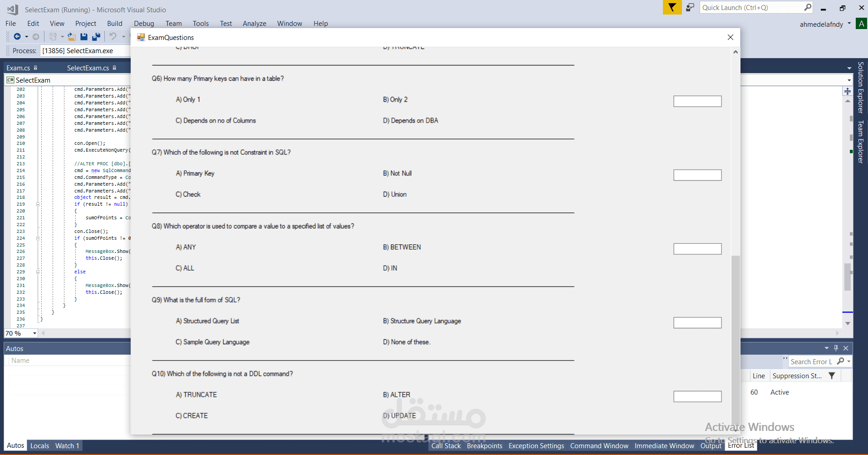This screenshot has height=455, width=868.
Task: Click the New Project toolbar icon
Action: [53, 36]
